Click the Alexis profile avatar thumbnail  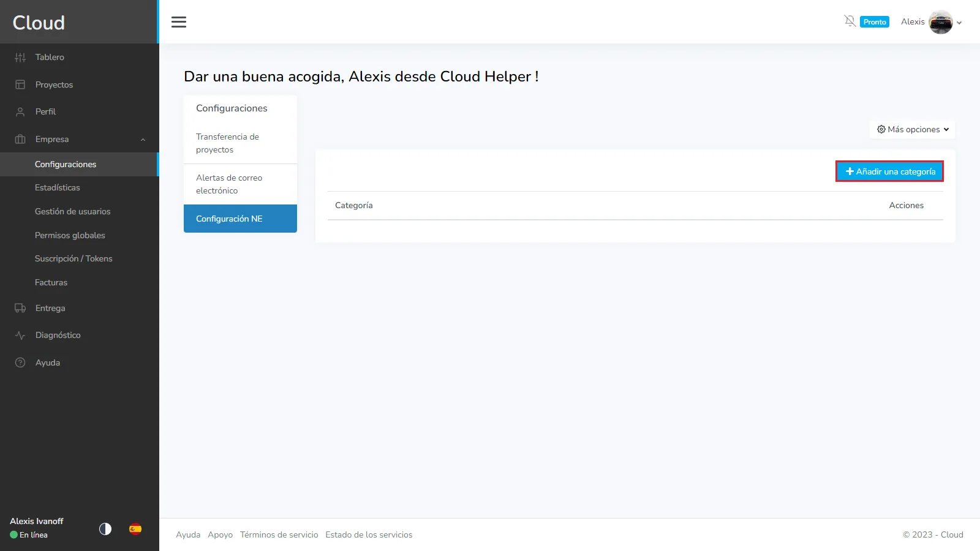click(x=940, y=22)
